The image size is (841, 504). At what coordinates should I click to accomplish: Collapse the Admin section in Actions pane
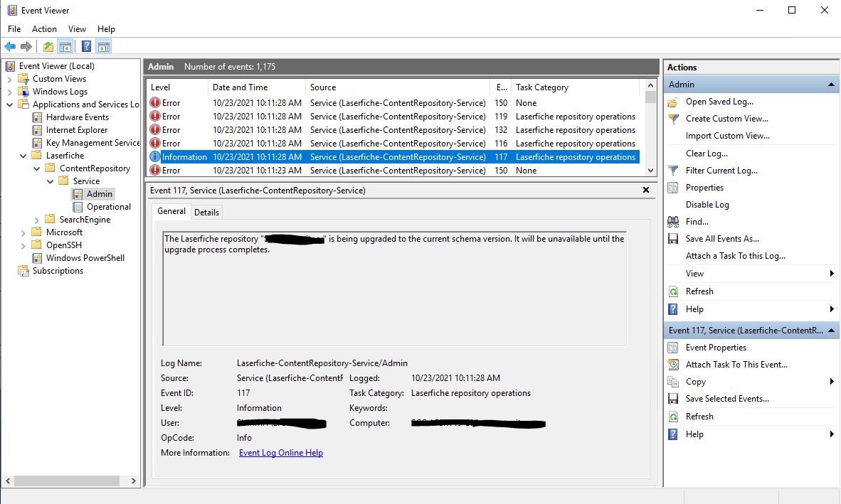coord(831,85)
